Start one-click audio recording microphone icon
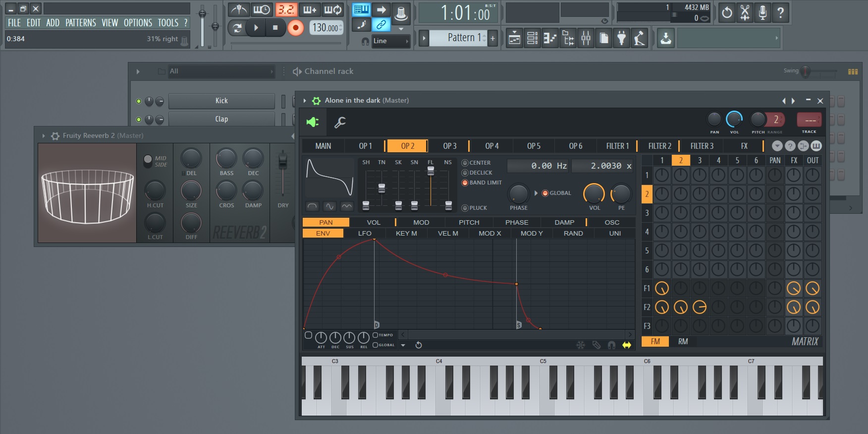868x434 pixels. (x=762, y=13)
